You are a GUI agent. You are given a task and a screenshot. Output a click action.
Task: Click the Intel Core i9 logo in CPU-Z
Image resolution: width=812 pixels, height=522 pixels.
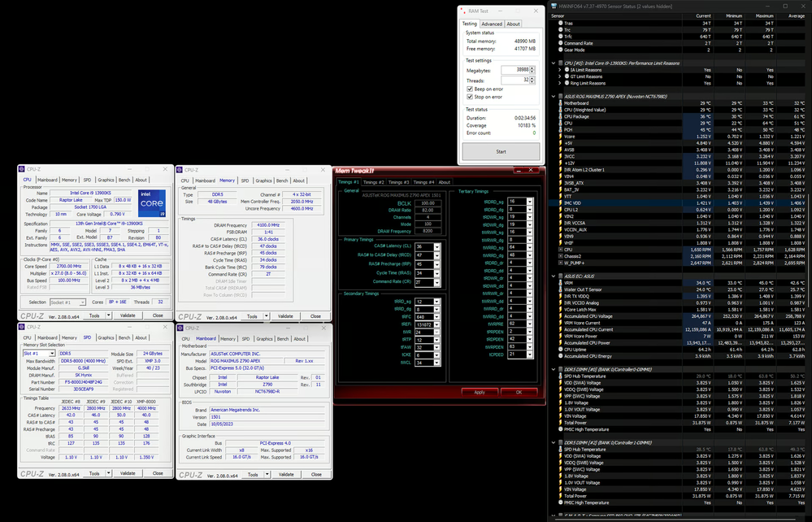click(x=152, y=203)
